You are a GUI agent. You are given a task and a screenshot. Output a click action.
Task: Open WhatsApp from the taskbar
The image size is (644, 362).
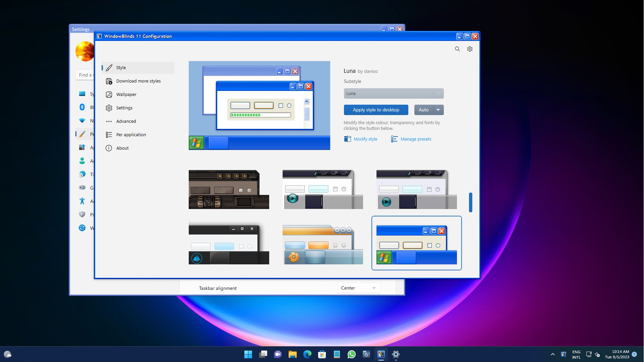click(352, 354)
